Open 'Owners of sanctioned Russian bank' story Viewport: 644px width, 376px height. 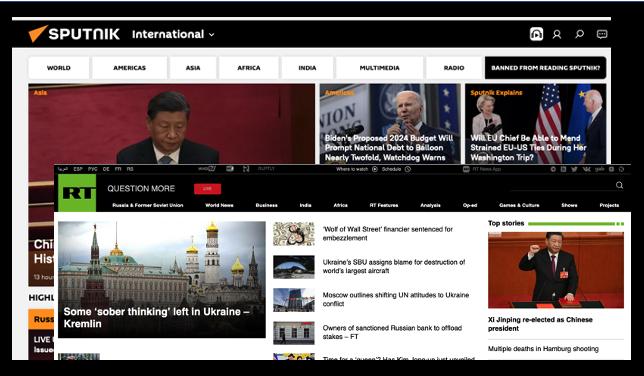coord(392,332)
